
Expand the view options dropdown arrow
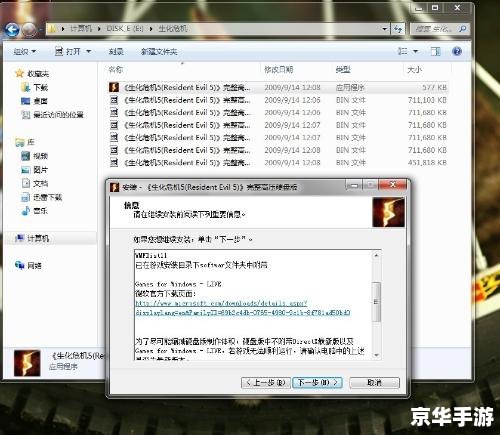(x=415, y=51)
